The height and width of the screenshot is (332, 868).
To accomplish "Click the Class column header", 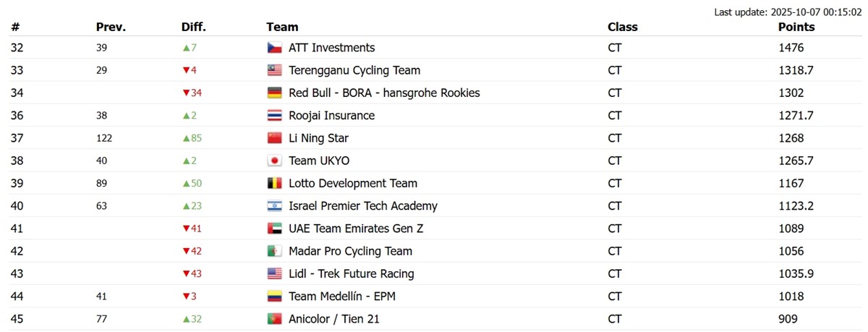I will tap(622, 27).
